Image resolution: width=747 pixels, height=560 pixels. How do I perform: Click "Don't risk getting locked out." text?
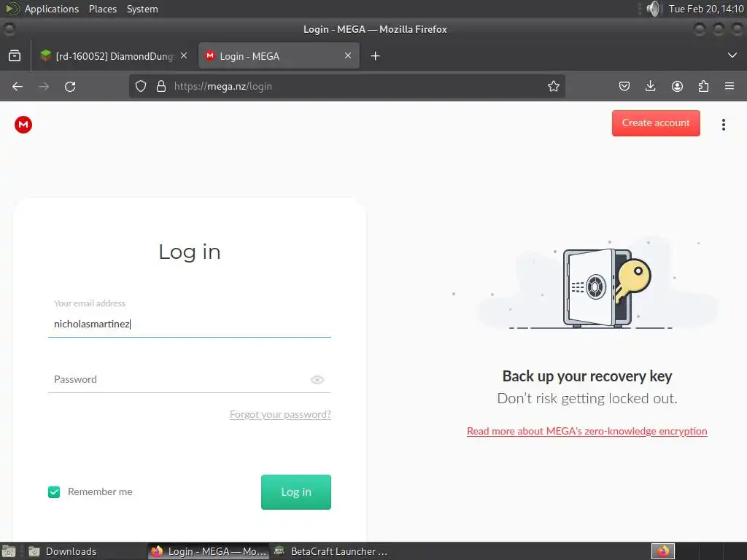tap(587, 398)
